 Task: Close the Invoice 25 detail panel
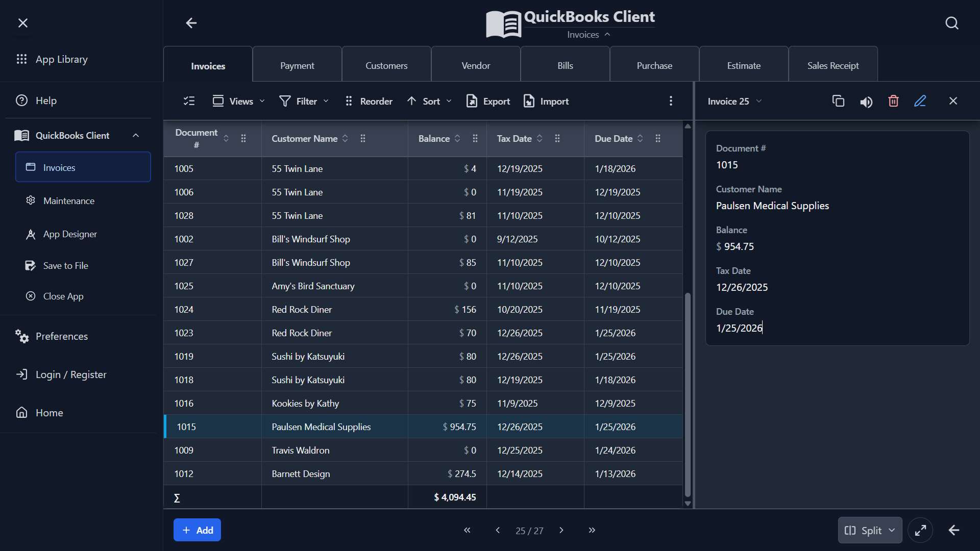[x=953, y=101]
